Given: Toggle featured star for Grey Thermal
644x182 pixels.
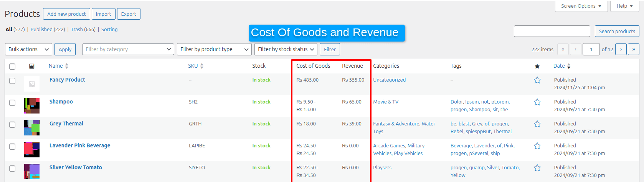Looking at the screenshot, I should (x=537, y=124).
